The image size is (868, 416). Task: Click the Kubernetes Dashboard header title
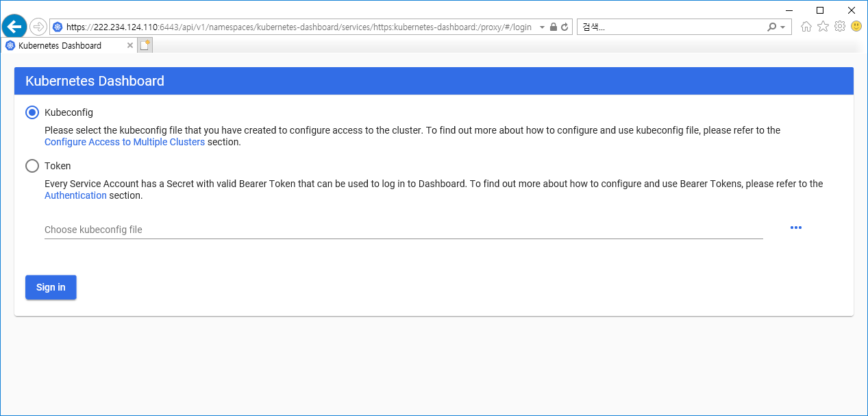tap(95, 81)
